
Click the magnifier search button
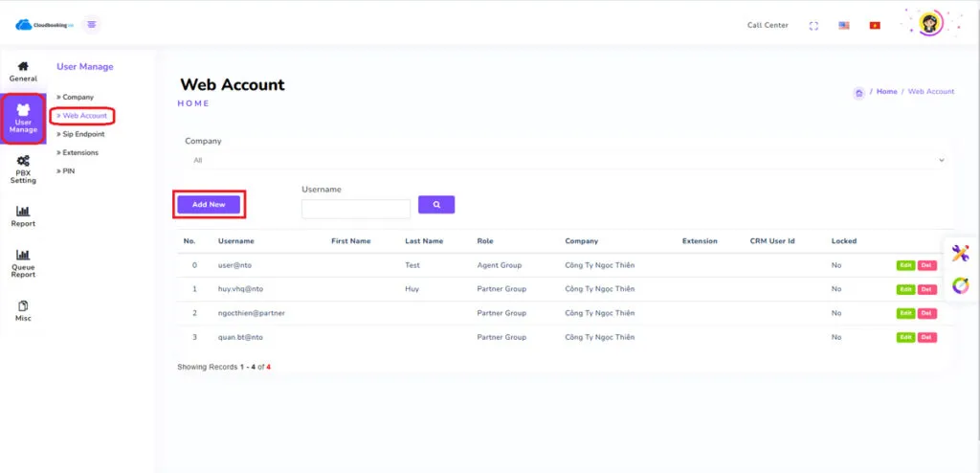tap(436, 204)
